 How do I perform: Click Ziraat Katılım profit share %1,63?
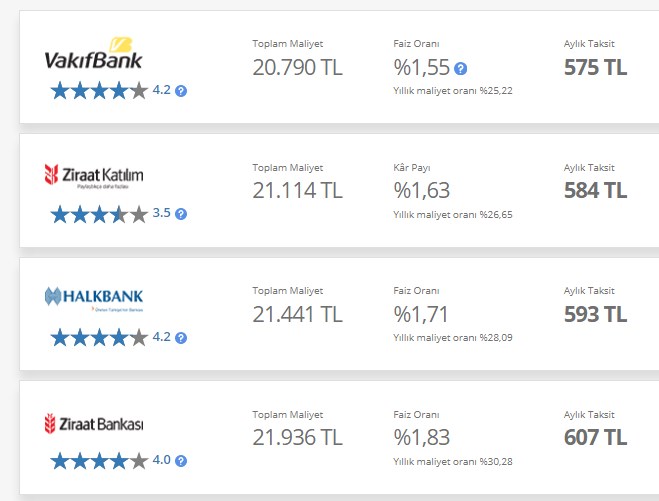[x=422, y=190]
